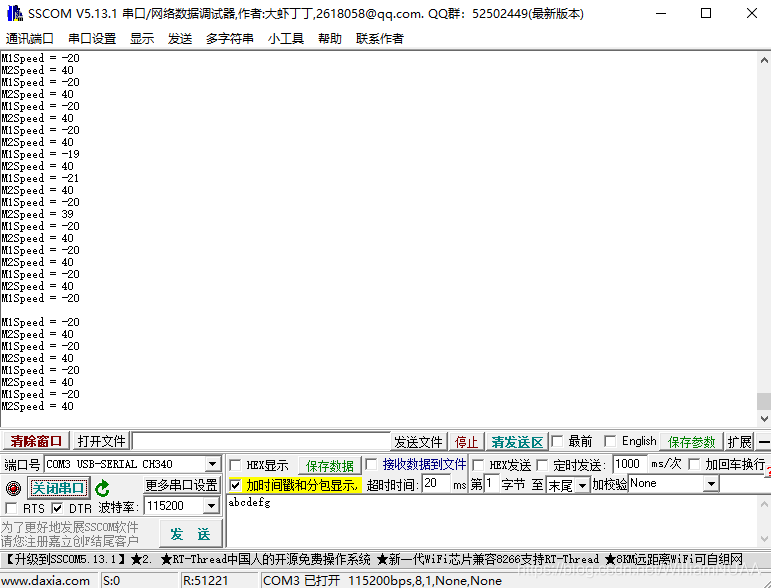This screenshot has width=771, height=588.
Task: Click the www.daxia.com link in status bar
Action: [x=45, y=581]
